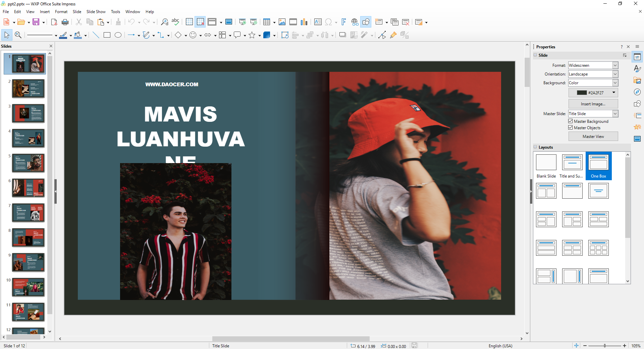Click the Master View button
644x349 pixels.
pyautogui.click(x=593, y=136)
